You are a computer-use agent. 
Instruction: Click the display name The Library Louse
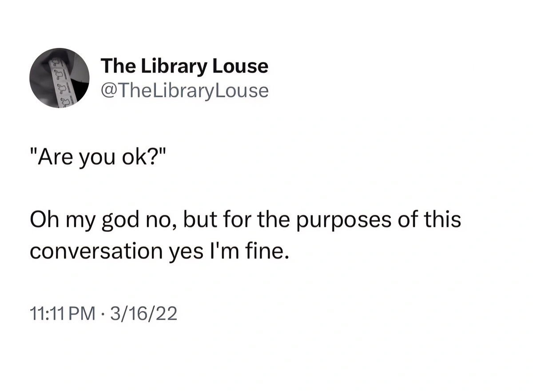(184, 67)
